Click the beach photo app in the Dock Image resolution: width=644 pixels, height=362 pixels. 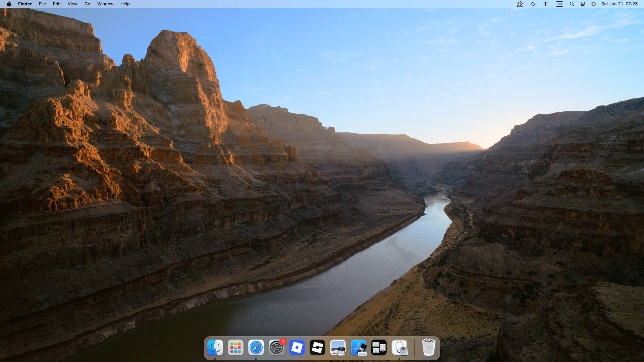[338, 348]
